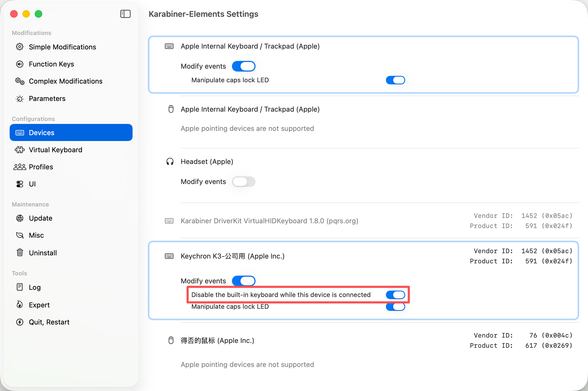The width and height of the screenshot is (588, 391).
Task: Go to the Misc page
Action: [36, 235]
